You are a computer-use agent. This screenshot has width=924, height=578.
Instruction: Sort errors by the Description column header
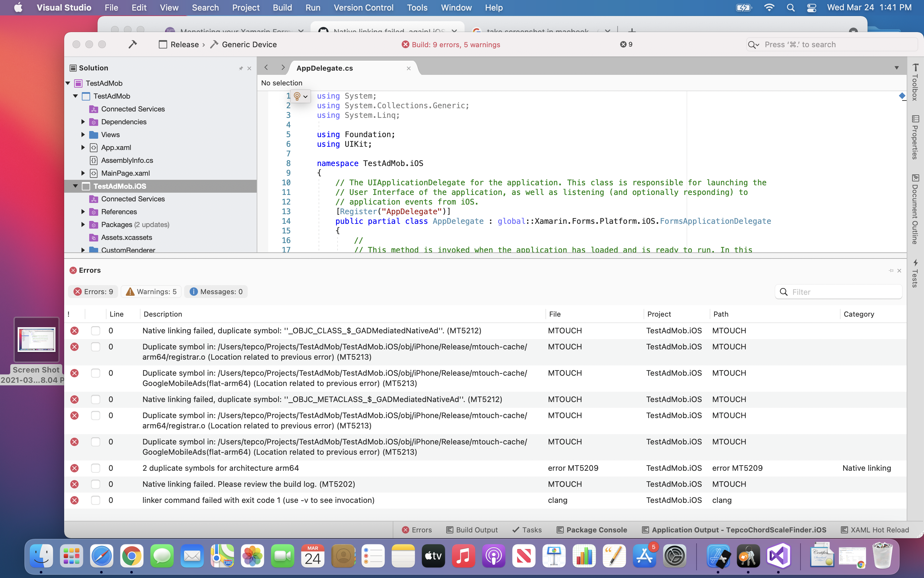tap(343, 314)
